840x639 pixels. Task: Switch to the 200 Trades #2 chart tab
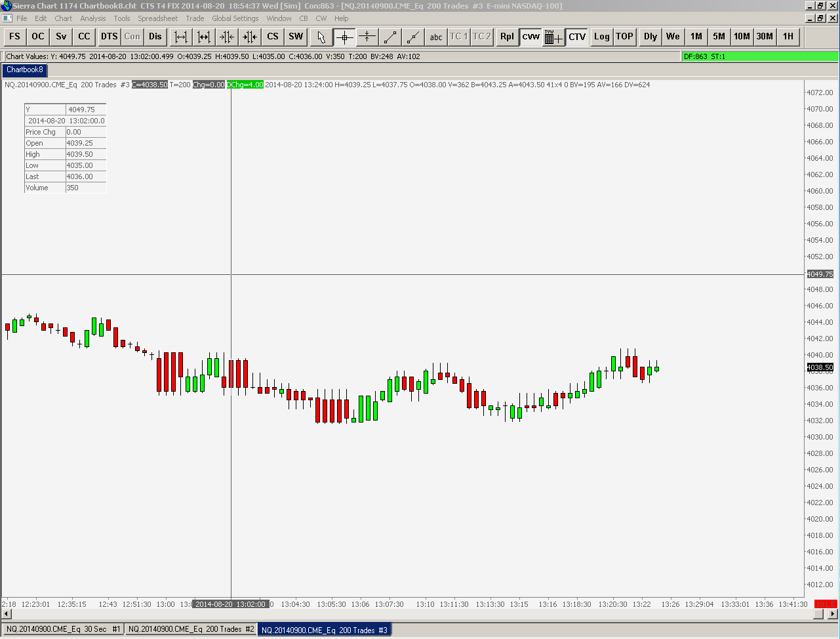point(191,629)
